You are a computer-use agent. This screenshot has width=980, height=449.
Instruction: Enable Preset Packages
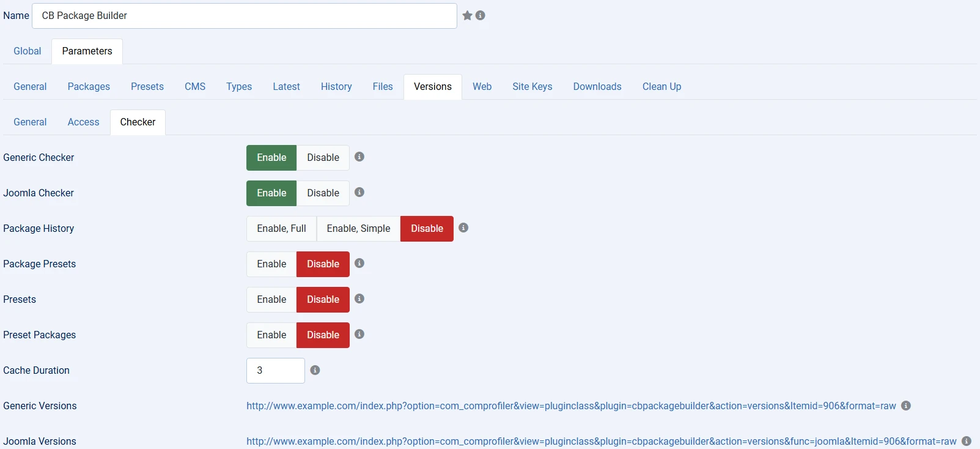coord(271,335)
